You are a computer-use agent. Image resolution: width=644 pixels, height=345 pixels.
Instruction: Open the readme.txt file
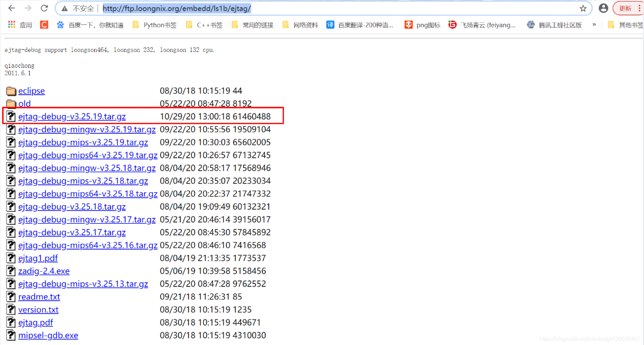(x=39, y=296)
